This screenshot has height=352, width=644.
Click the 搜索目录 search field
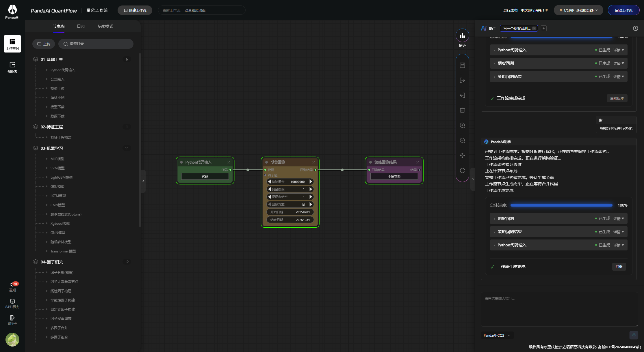pyautogui.click(x=96, y=44)
